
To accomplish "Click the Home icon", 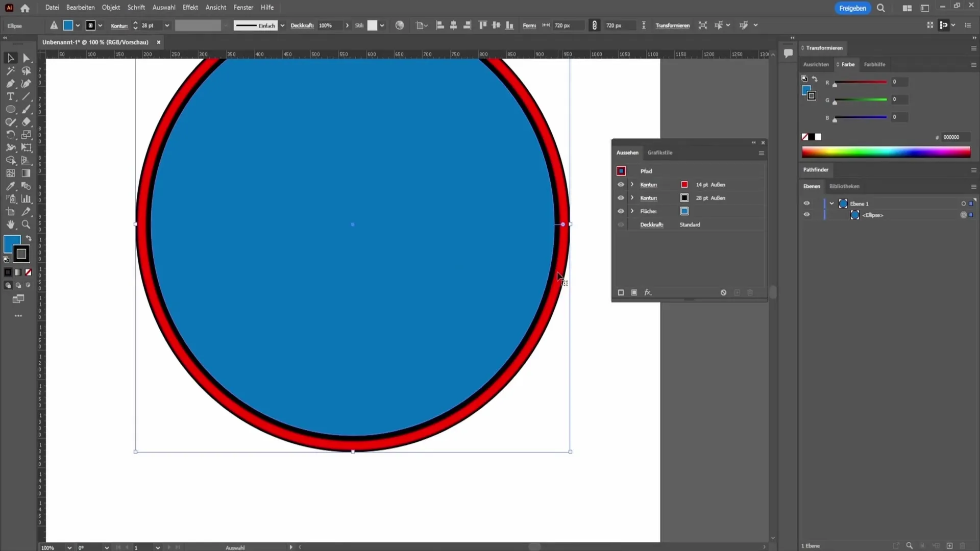I will point(25,8).
